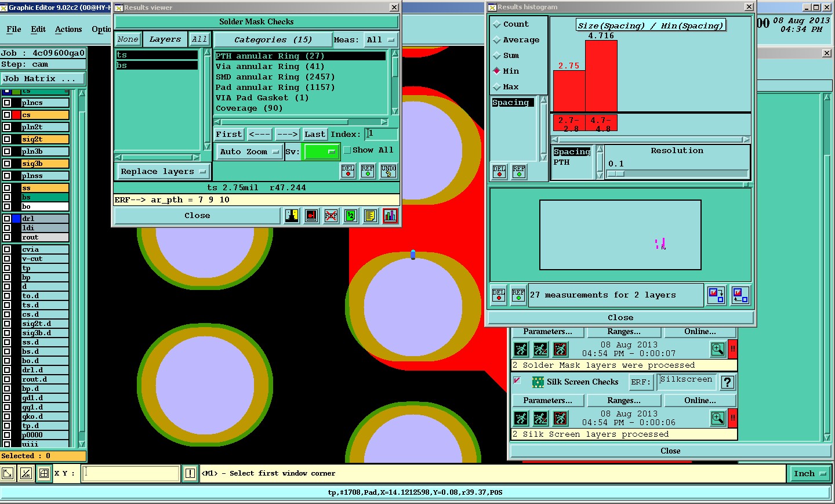Open the Actions menu

68,29
